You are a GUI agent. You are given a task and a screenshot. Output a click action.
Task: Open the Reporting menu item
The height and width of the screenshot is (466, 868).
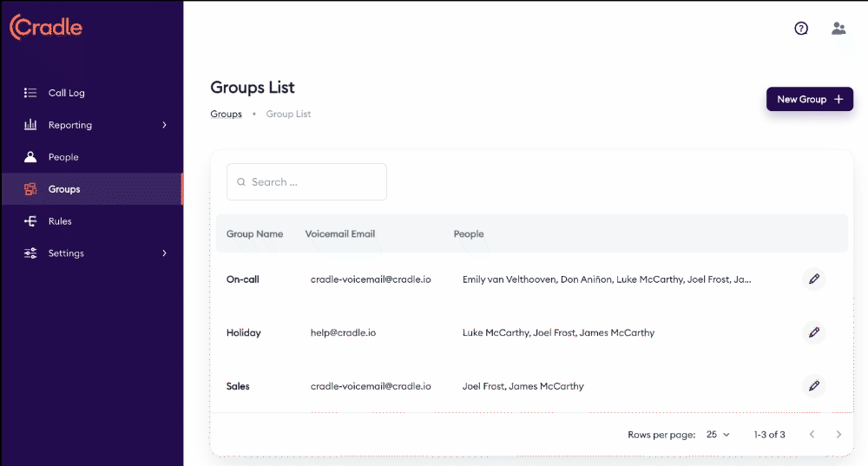click(x=70, y=125)
